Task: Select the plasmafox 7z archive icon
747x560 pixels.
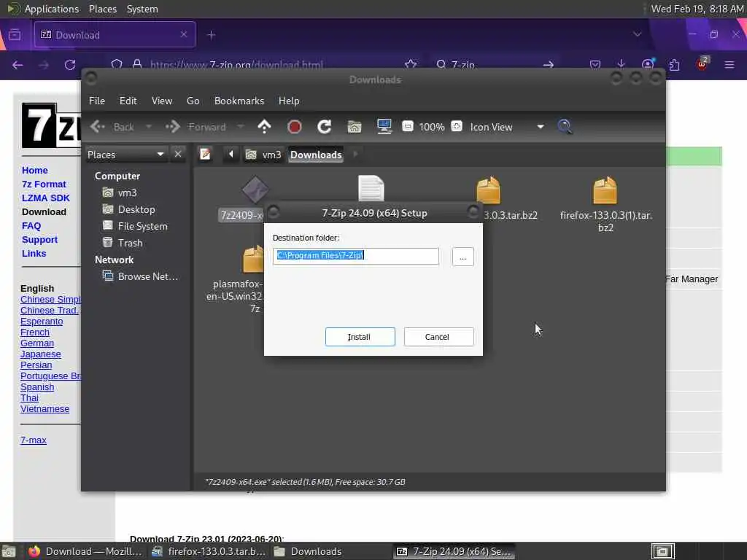Action: point(253,259)
